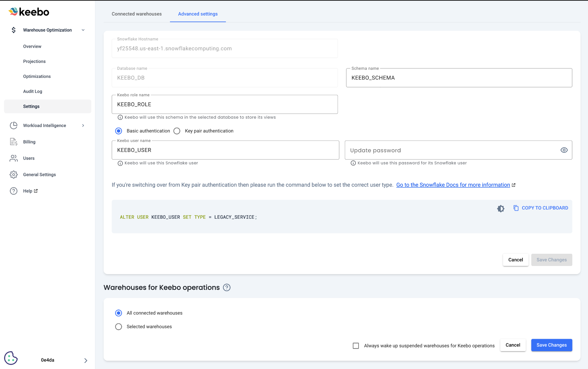This screenshot has width=588, height=369.
Task: Click help icon beside Warehouses for Keebo operations
Action: tap(227, 287)
